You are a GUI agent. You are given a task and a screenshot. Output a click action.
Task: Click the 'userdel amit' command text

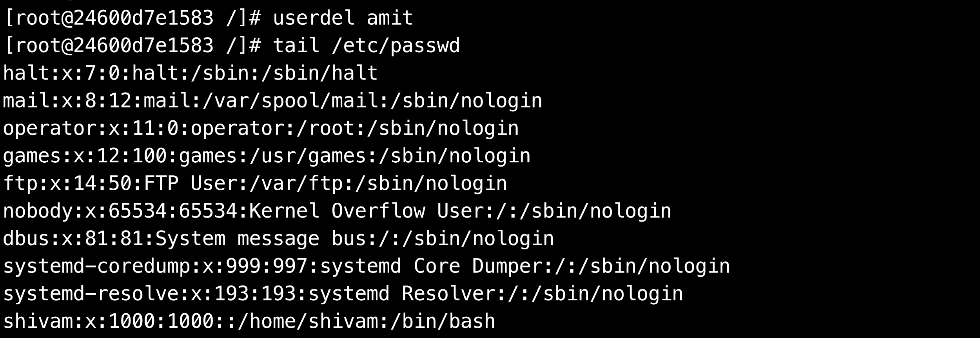tap(343, 18)
